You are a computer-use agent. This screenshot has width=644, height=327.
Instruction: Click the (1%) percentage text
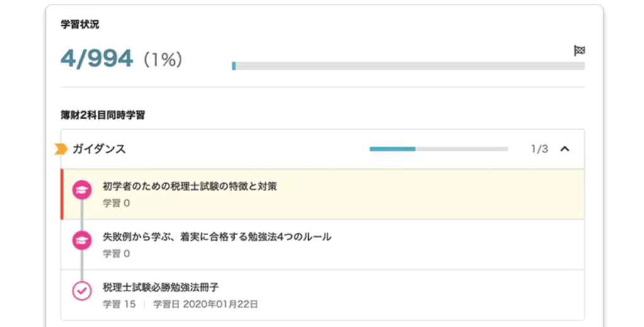point(163,60)
